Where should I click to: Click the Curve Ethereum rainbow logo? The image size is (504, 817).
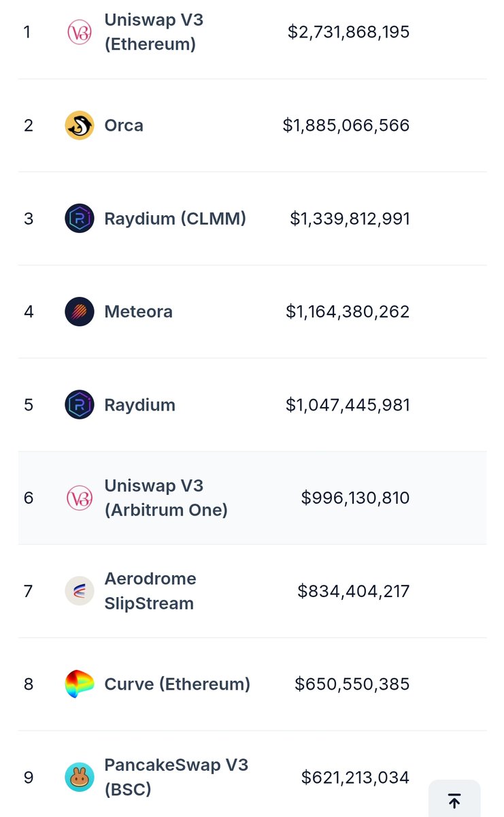point(79,684)
